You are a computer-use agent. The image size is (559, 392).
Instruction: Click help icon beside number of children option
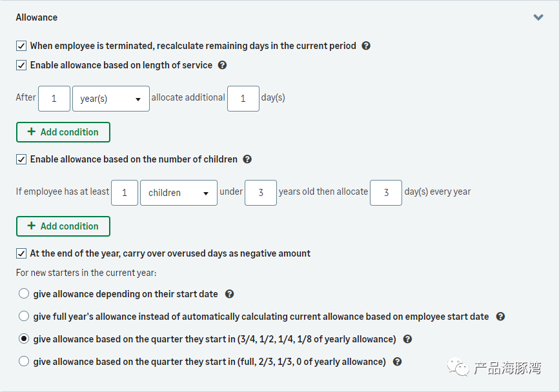click(247, 159)
